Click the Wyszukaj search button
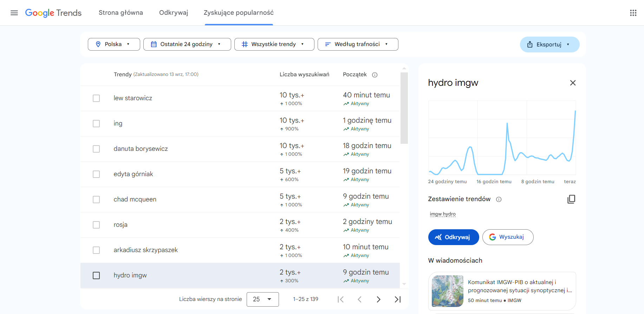644x314 pixels. [508, 237]
